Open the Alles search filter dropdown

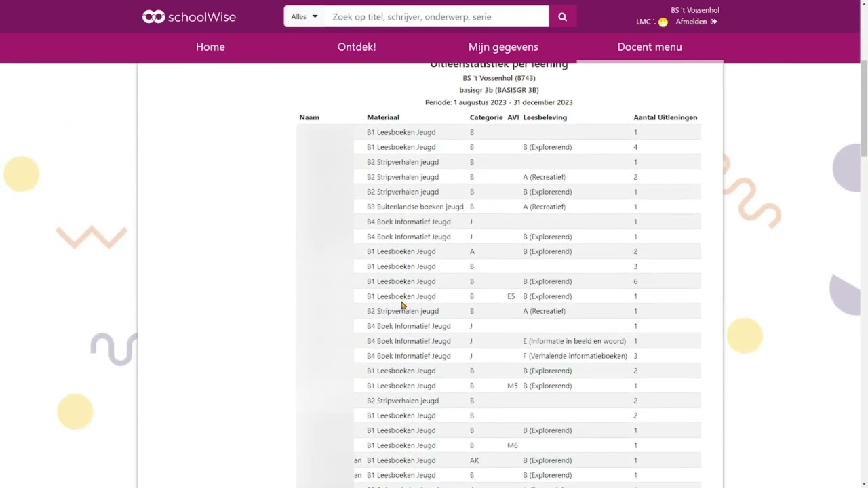tap(304, 17)
